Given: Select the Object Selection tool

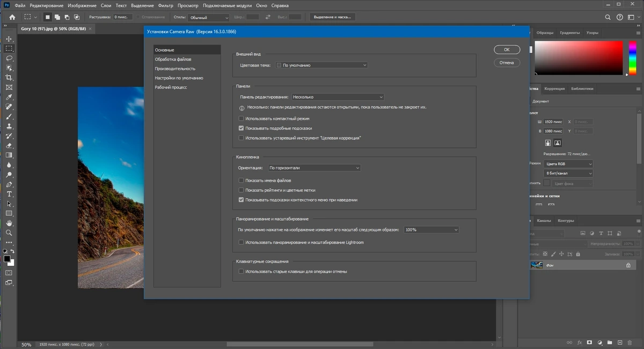Looking at the screenshot, I should click(x=9, y=68).
